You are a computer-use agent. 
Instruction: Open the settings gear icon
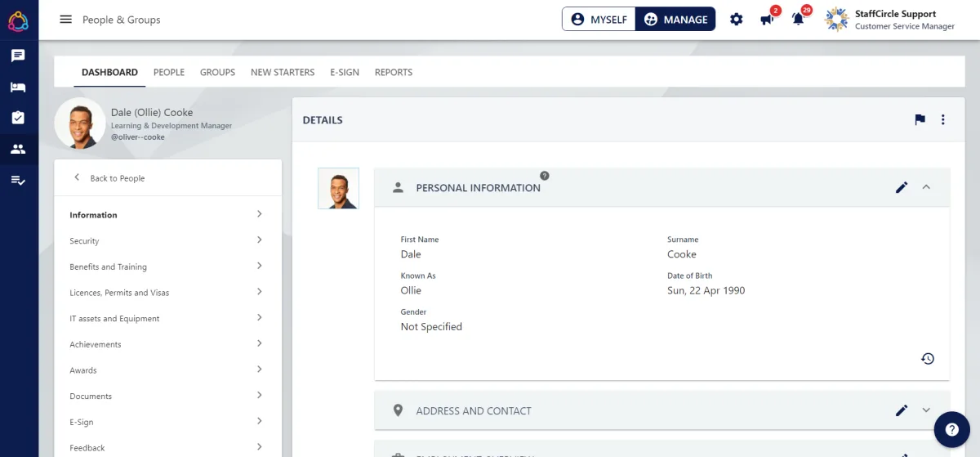[737, 20]
